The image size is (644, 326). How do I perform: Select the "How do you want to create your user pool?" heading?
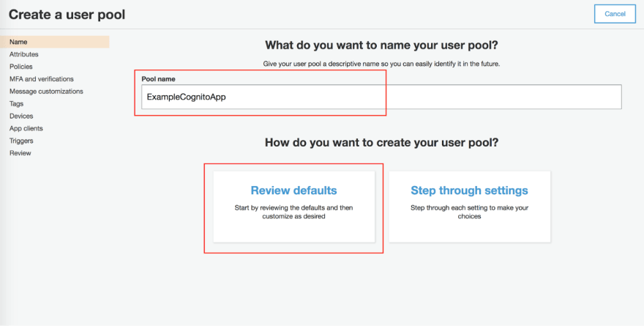tap(381, 143)
